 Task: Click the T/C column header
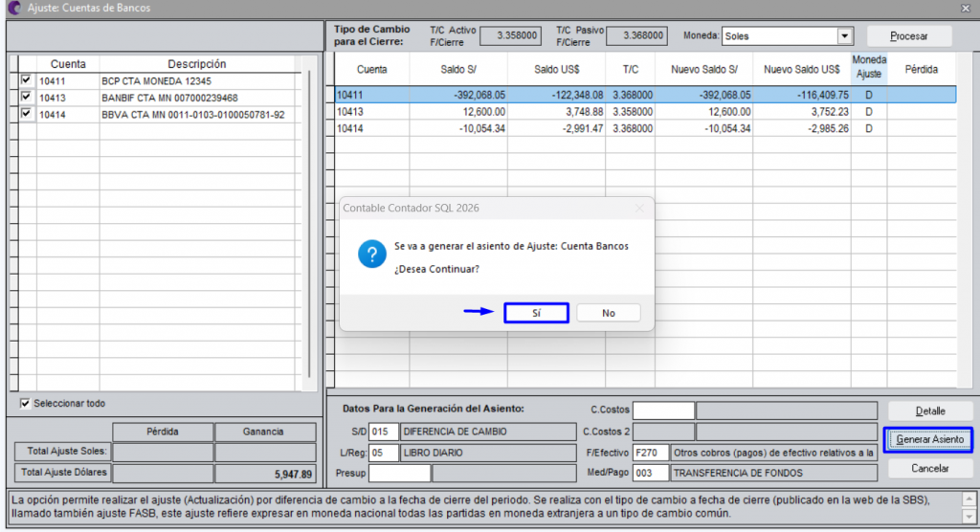tap(630, 70)
